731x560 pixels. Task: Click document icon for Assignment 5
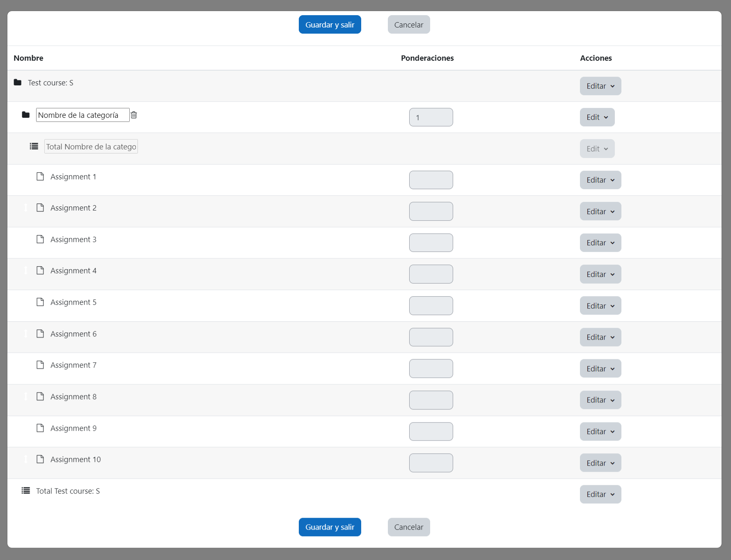[x=40, y=302]
